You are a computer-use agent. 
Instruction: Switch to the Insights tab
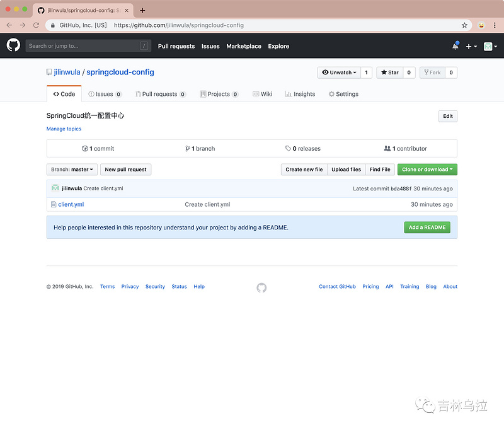coord(301,94)
